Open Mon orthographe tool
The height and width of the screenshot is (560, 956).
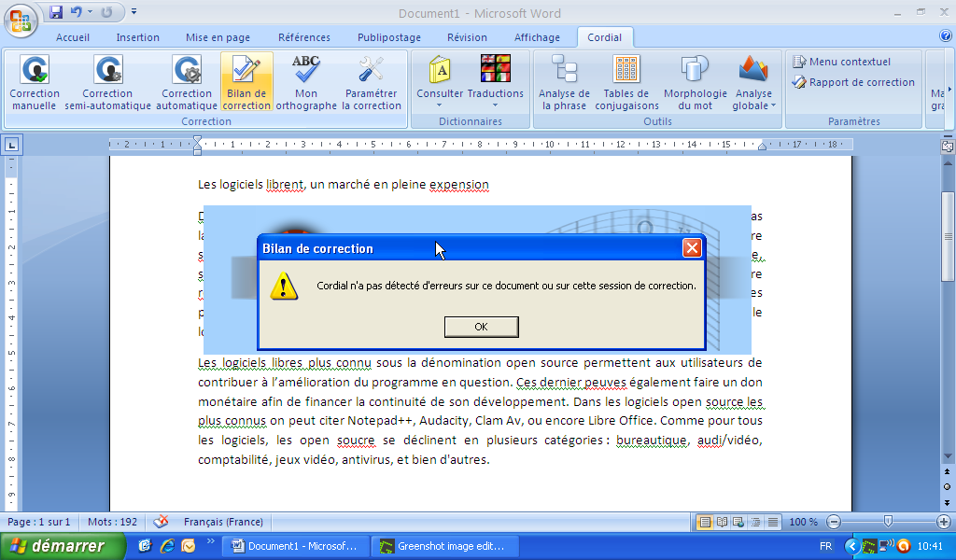(x=306, y=82)
